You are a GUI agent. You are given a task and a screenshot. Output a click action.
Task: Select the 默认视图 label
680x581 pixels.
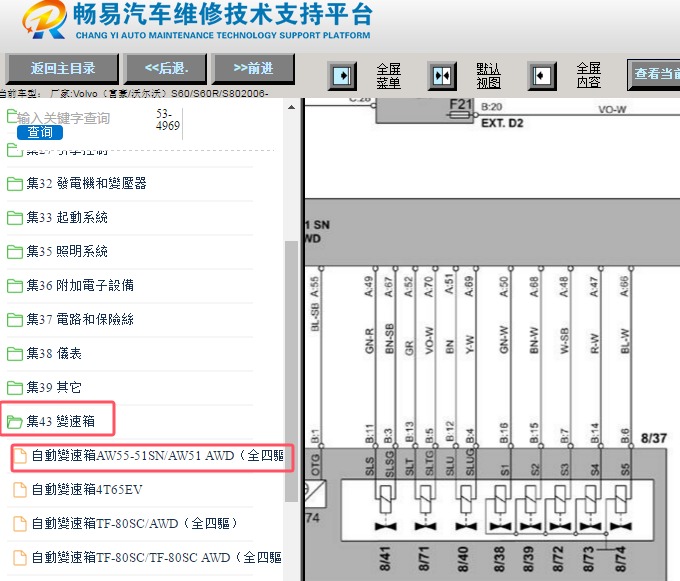tap(489, 76)
